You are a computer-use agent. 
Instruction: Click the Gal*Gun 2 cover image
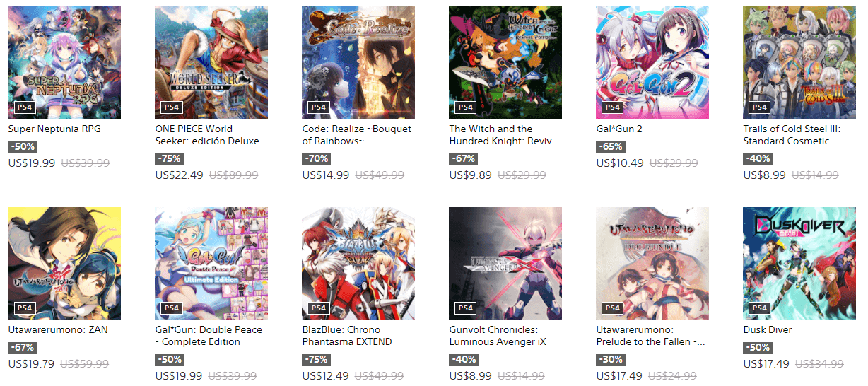click(x=652, y=63)
